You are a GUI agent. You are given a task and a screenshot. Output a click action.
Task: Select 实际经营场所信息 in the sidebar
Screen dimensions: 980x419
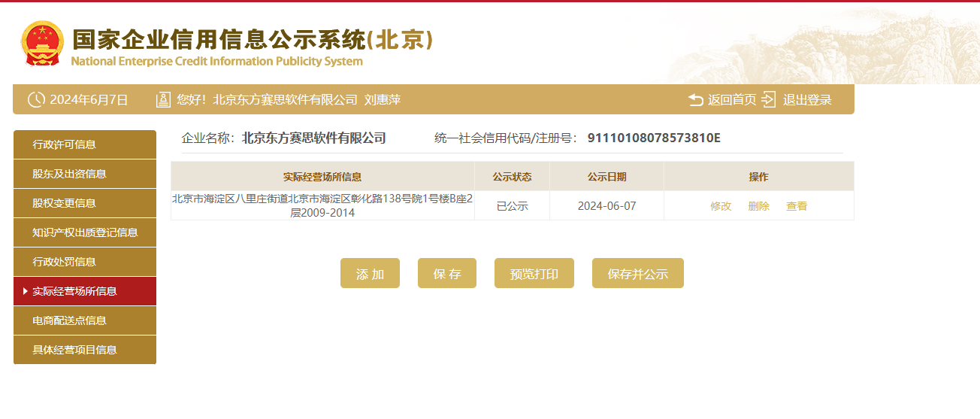point(85,291)
